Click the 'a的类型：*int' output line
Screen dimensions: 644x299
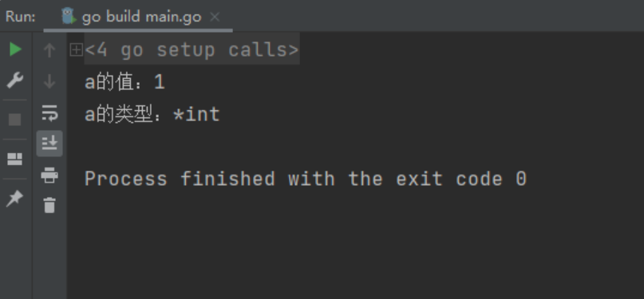pos(152,115)
